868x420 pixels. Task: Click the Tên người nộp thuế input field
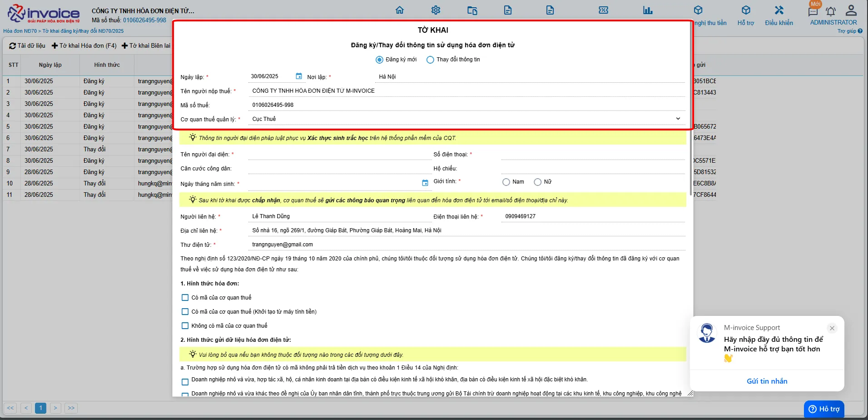click(466, 90)
